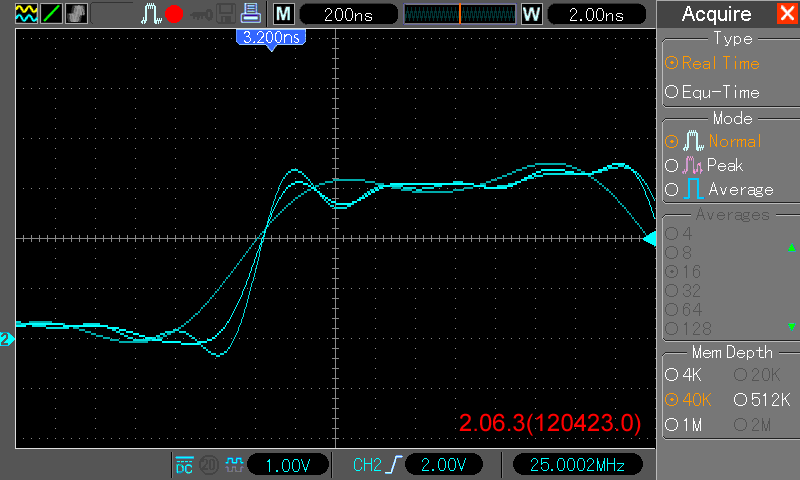This screenshot has height=480, width=800.
Task: Close the Acquire panel with red X
Action: pos(787,13)
